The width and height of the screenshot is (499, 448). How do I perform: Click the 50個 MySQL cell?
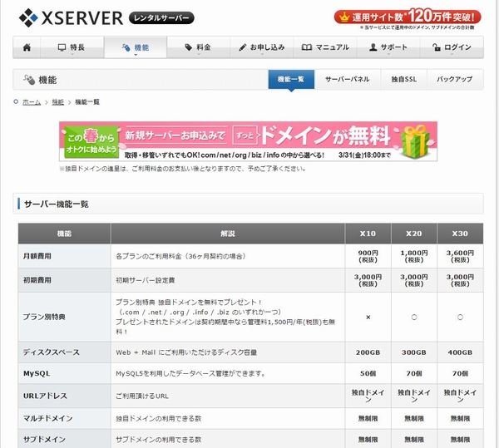tap(368, 373)
